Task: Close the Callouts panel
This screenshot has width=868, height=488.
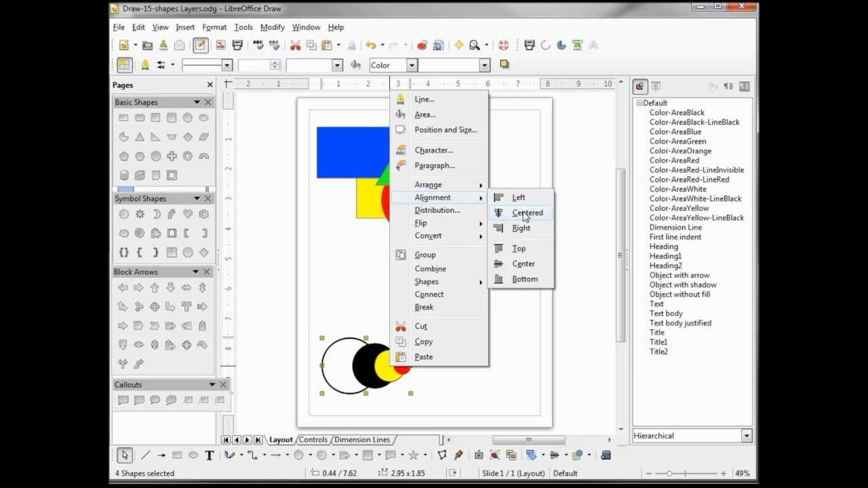Action: pos(222,384)
